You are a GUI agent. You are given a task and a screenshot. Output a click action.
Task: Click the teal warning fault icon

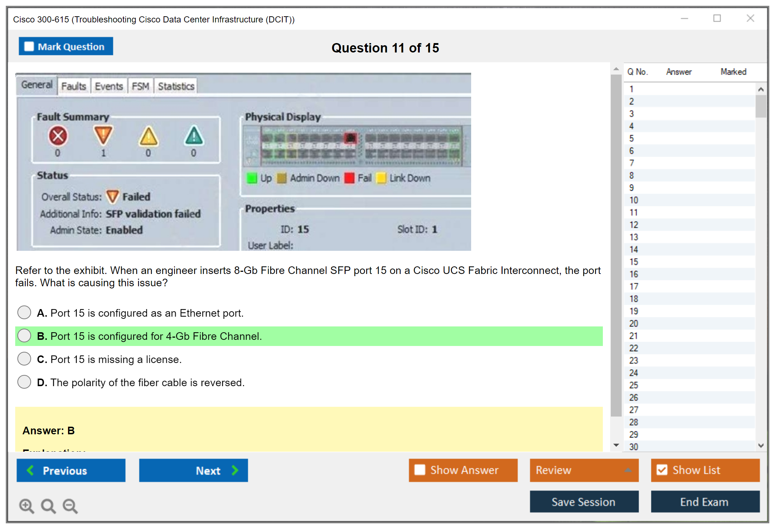coord(194,136)
